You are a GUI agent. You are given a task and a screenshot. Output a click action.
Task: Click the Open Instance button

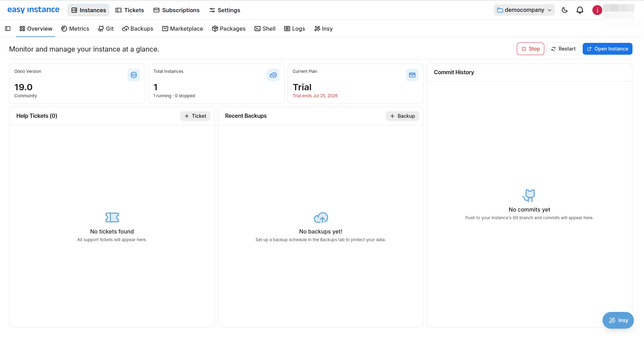(607, 49)
